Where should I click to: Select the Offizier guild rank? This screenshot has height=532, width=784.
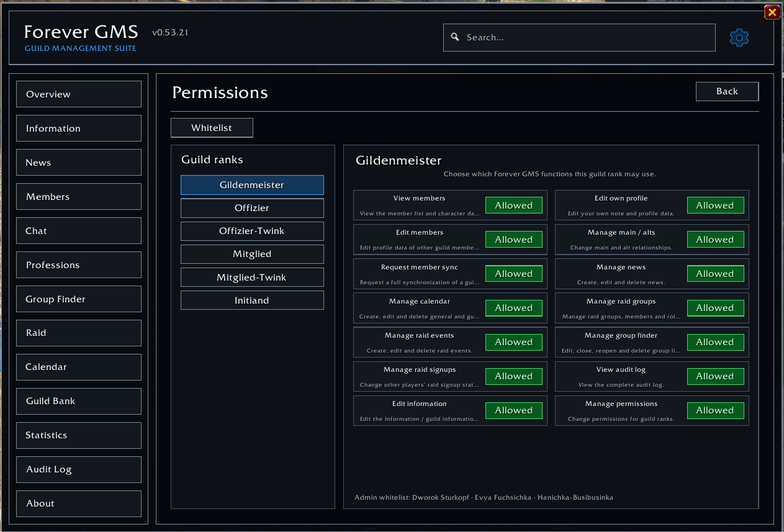[252, 208]
